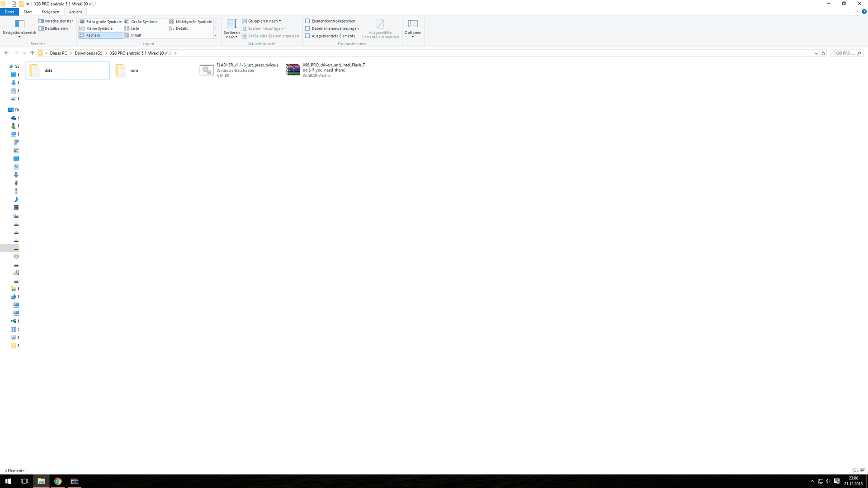Click X98 PRO android breadcrumb segment
868x488 pixels.
(x=141, y=53)
